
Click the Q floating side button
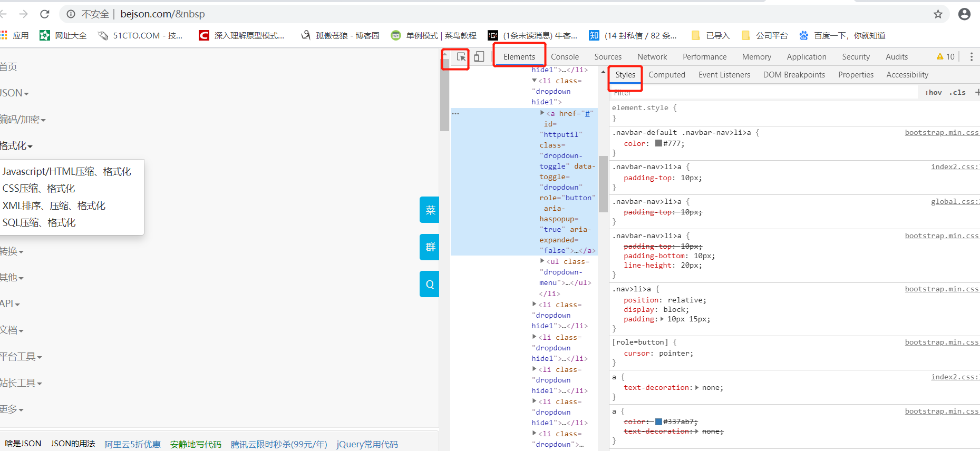tap(430, 284)
